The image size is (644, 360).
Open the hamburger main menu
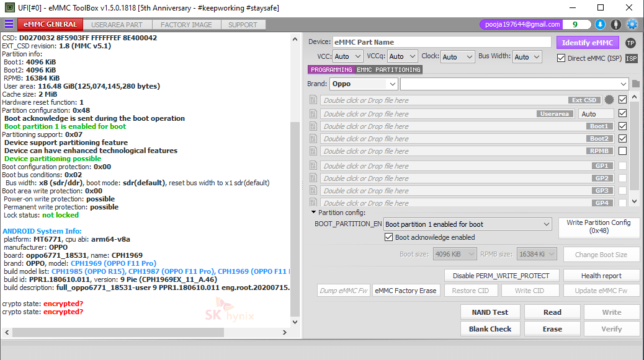coord(9,24)
